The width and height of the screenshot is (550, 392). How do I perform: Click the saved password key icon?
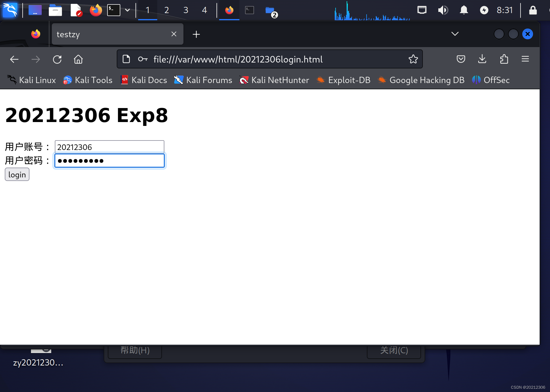[x=143, y=59]
